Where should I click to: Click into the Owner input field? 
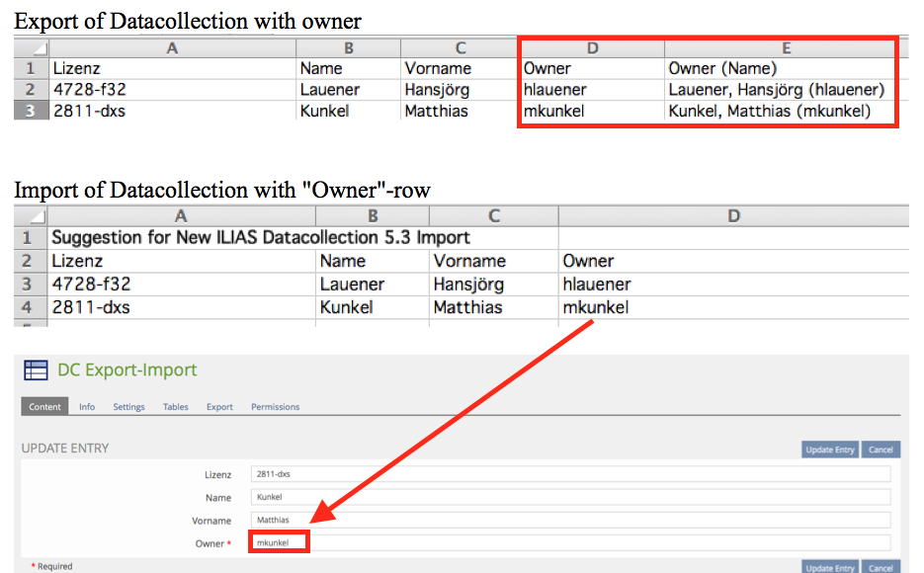coord(570,542)
